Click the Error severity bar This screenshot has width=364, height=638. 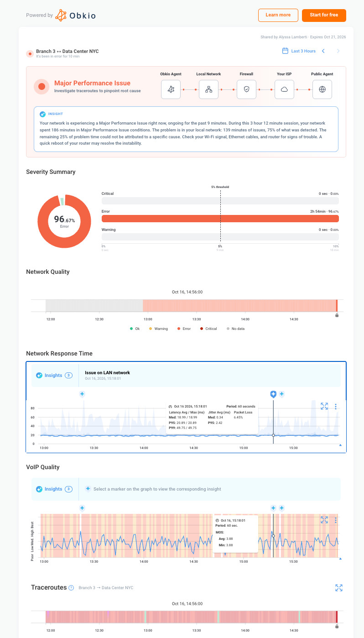[220, 219]
